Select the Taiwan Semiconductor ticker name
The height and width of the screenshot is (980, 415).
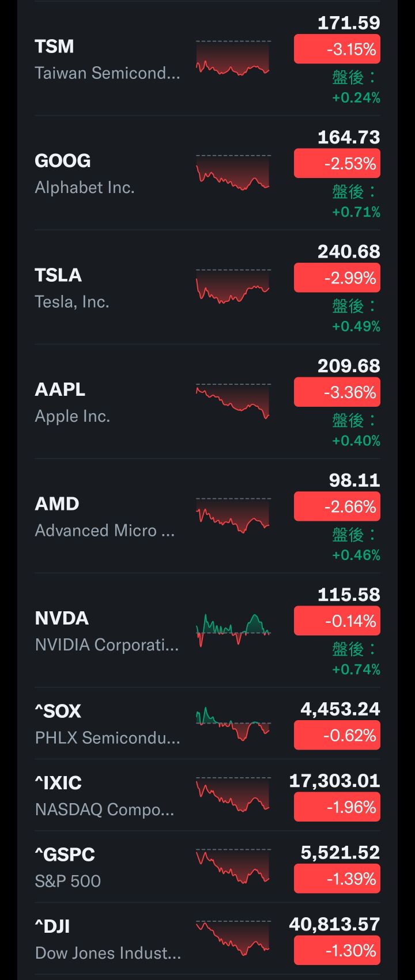(54, 46)
